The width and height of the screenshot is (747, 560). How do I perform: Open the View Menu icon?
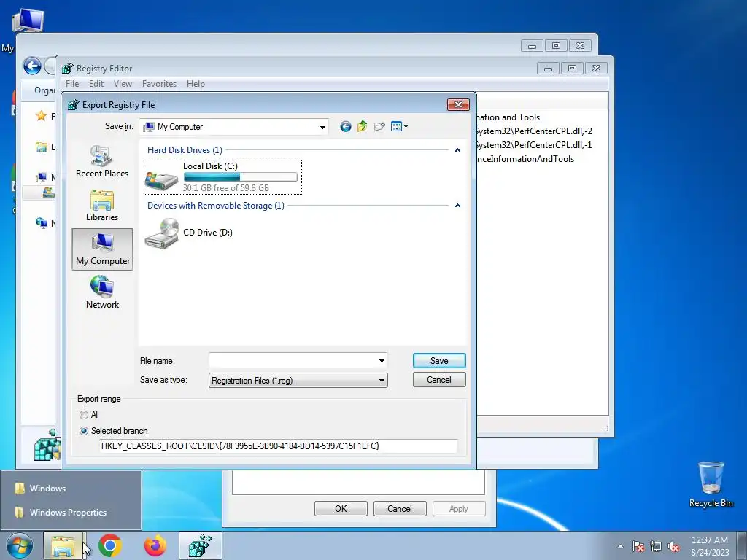pyautogui.click(x=399, y=126)
